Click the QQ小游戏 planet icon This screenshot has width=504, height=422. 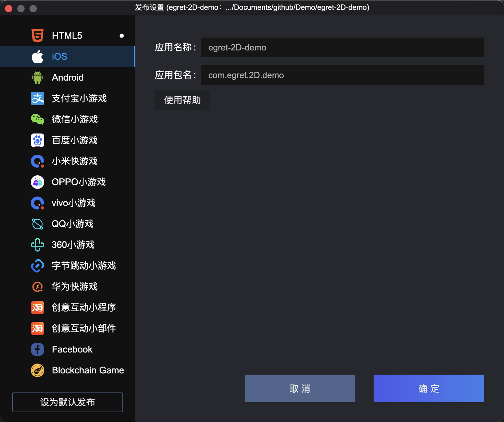point(38,224)
